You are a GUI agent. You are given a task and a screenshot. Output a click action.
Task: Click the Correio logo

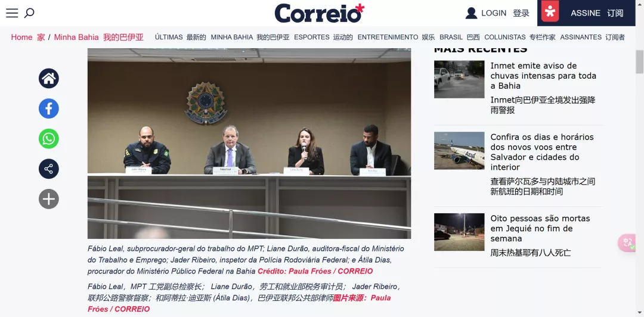tap(320, 13)
